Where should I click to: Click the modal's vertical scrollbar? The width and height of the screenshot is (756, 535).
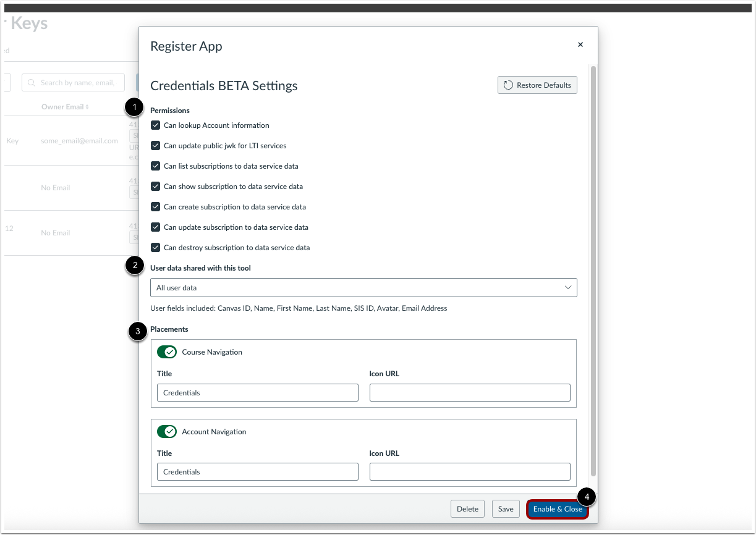tap(593, 247)
